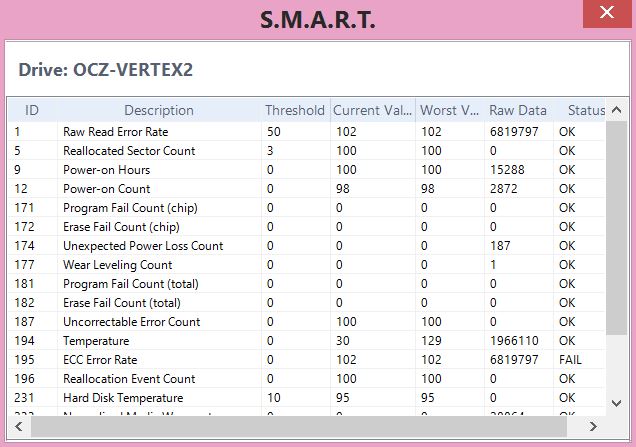Click raw data value 2872
Screen dimensions: 636x447
[504, 189]
